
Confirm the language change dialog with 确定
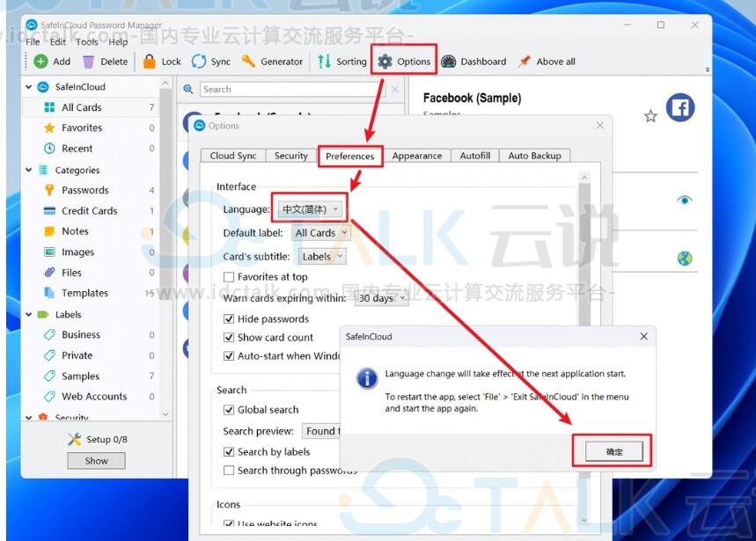click(613, 451)
